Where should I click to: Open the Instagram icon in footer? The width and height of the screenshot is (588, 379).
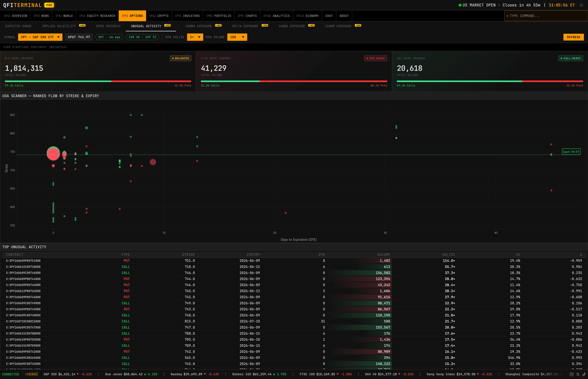pos(572,374)
